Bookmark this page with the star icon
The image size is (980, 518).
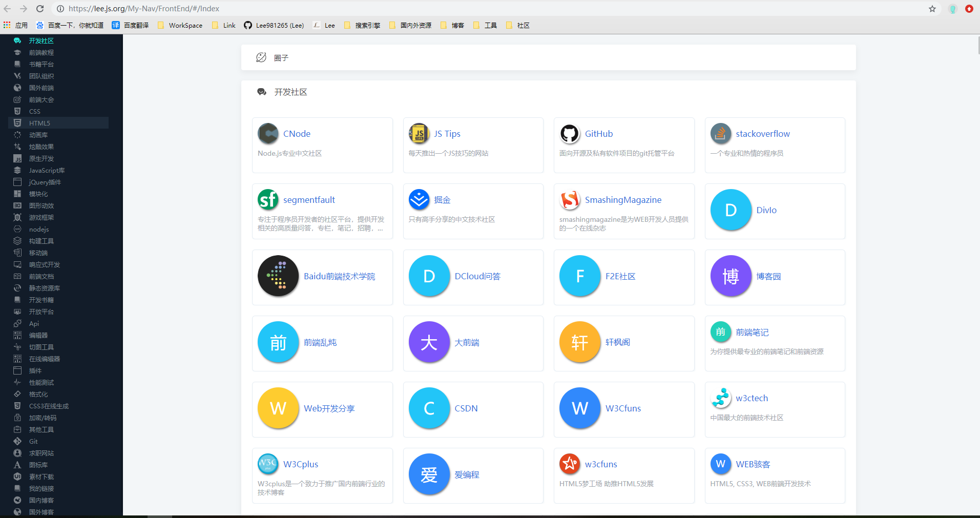click(x=932, y=9)
